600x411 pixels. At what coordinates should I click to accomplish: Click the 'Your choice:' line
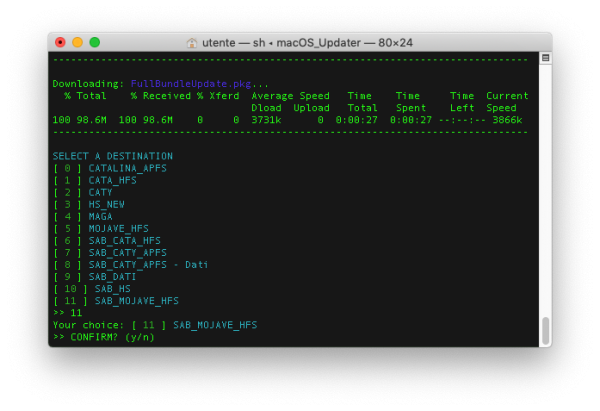coord(155,325)
